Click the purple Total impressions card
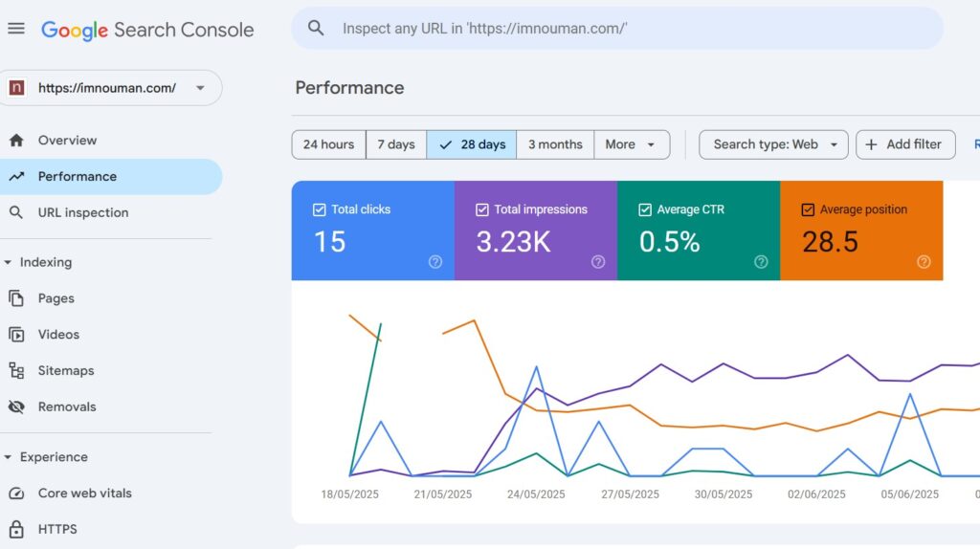 click(x=536, y=231)
